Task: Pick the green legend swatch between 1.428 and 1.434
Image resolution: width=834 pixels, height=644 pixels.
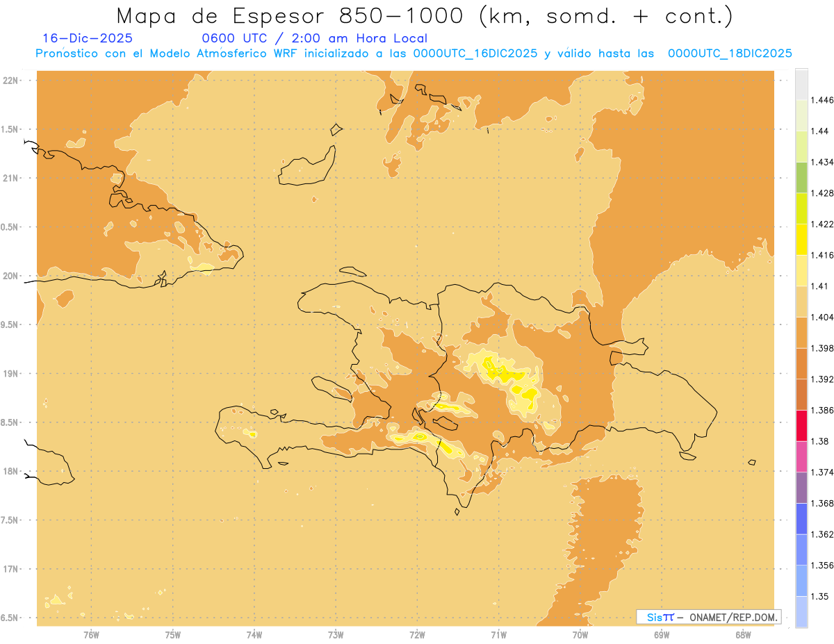Action: [x=801, y=177]
